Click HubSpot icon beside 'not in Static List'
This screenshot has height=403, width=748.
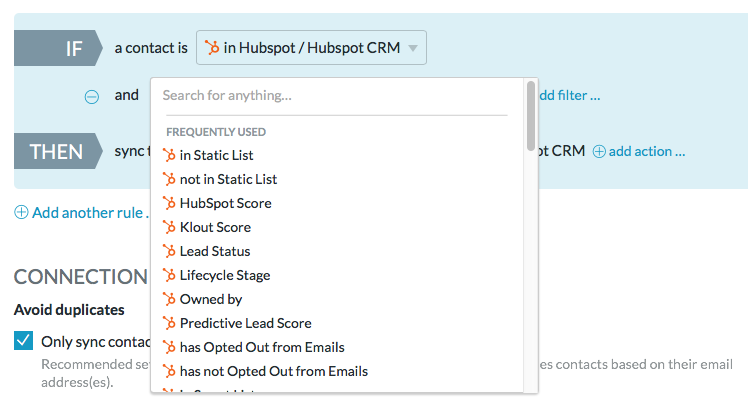pyautogui.click(x=169, y=179)
